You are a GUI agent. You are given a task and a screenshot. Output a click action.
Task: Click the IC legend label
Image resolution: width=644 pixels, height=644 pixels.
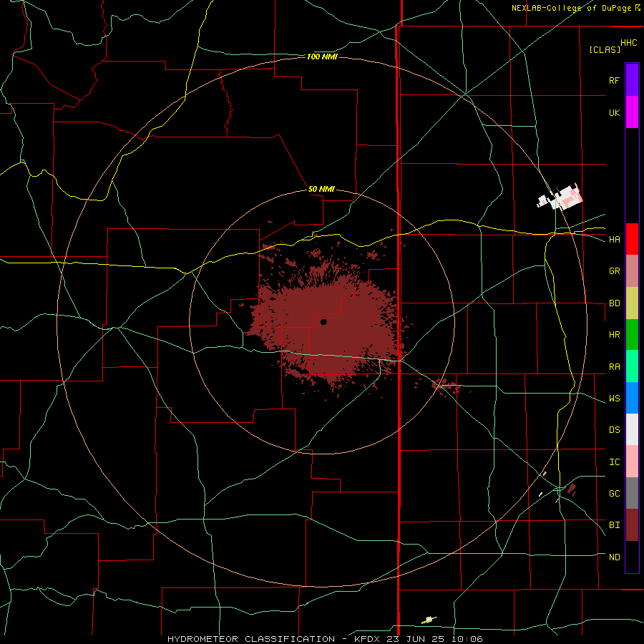pyautogui.click(x=614, y=462)
